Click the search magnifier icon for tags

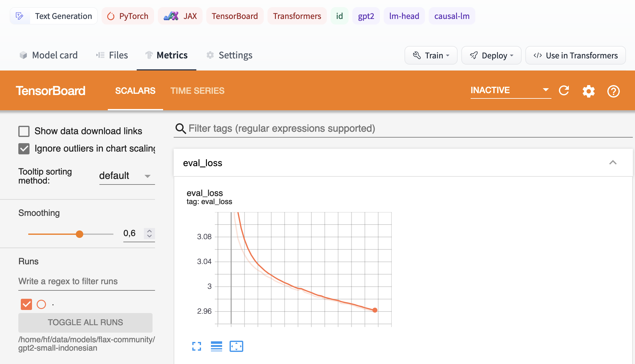pos(181,128)
